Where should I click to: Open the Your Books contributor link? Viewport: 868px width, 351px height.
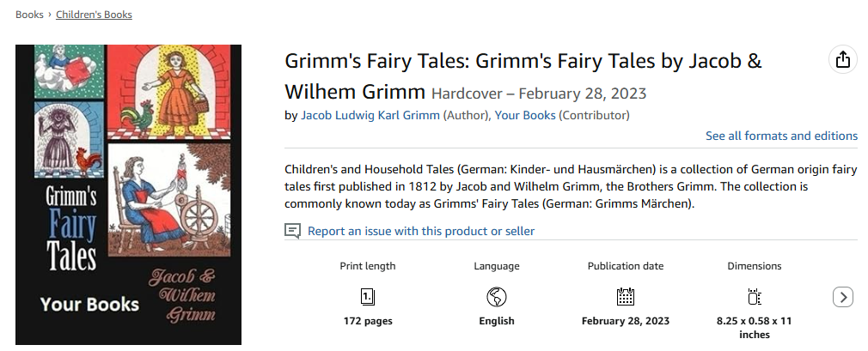click(x=525, y=115)
